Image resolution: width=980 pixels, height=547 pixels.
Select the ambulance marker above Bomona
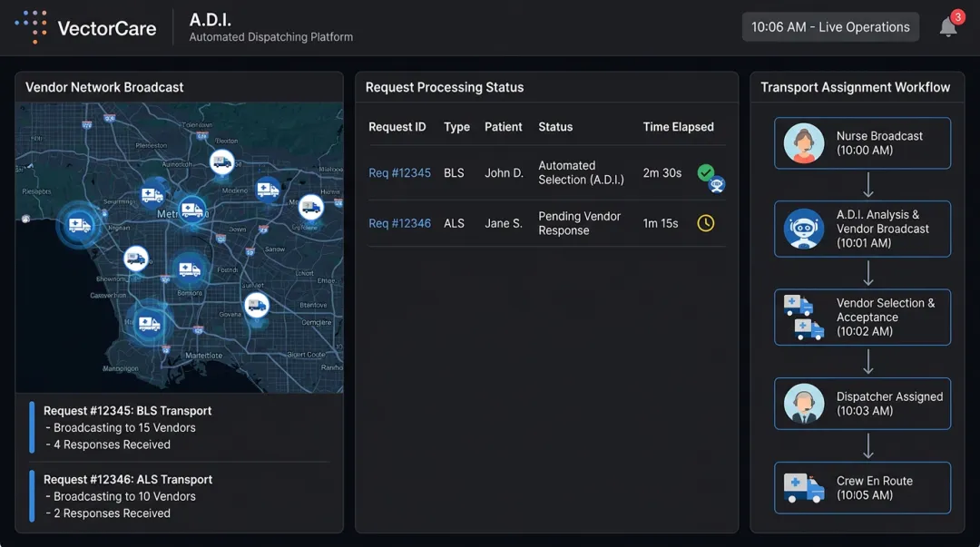point(190,269)
